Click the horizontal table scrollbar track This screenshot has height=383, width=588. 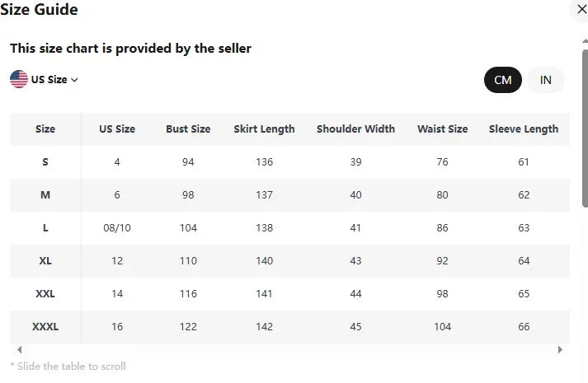(x=289, y=349)
